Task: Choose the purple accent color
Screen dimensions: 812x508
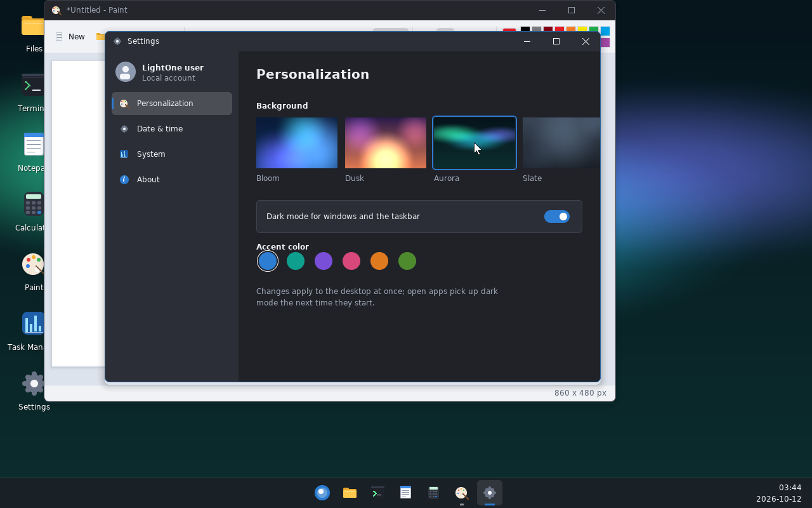Action: point(324,261)
